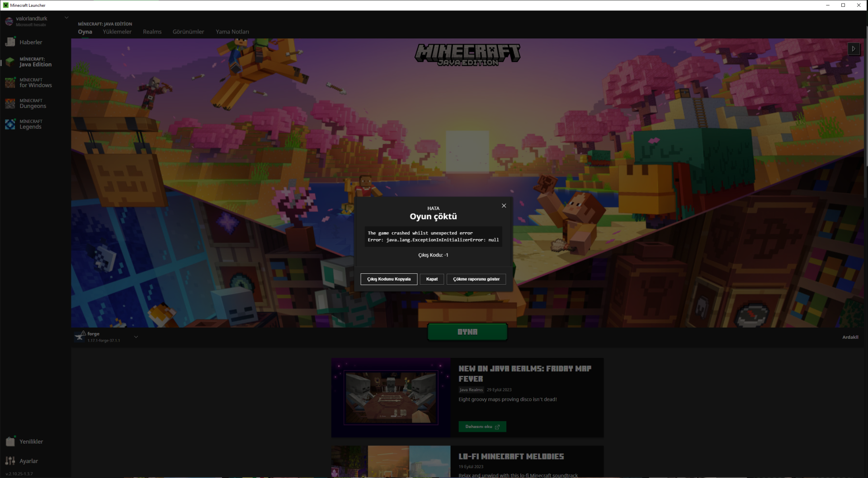This screenshot has width=868, height=478.
Task: Click the Çıkış Kodunu Kopyala button
Action: pyautogui.click(x=389, y=279)
